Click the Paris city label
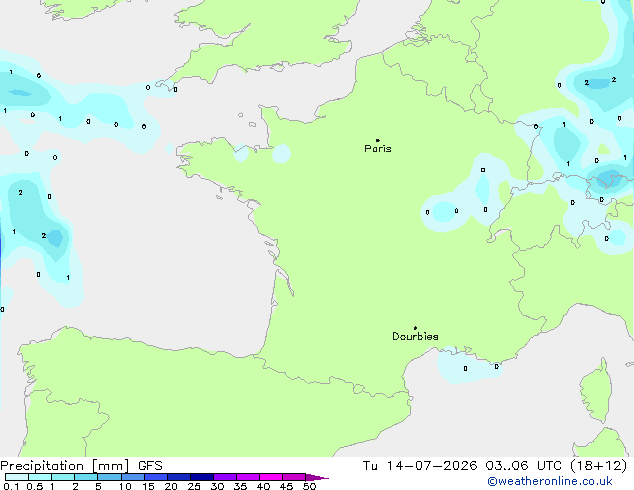The image size is (634, 490). tap(378, 149)
